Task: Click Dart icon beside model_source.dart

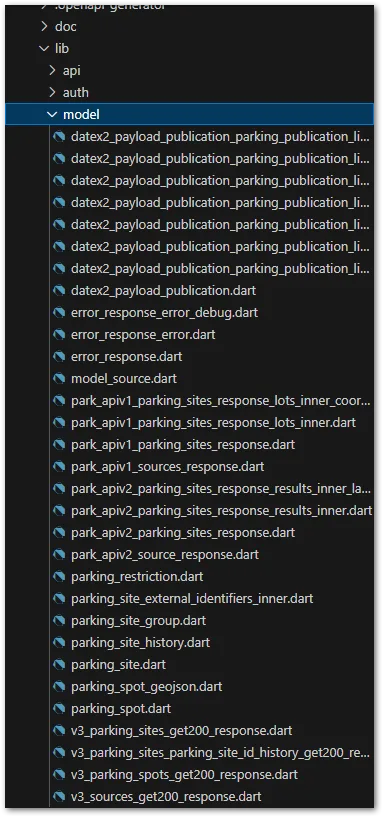Action: [59, 378]
